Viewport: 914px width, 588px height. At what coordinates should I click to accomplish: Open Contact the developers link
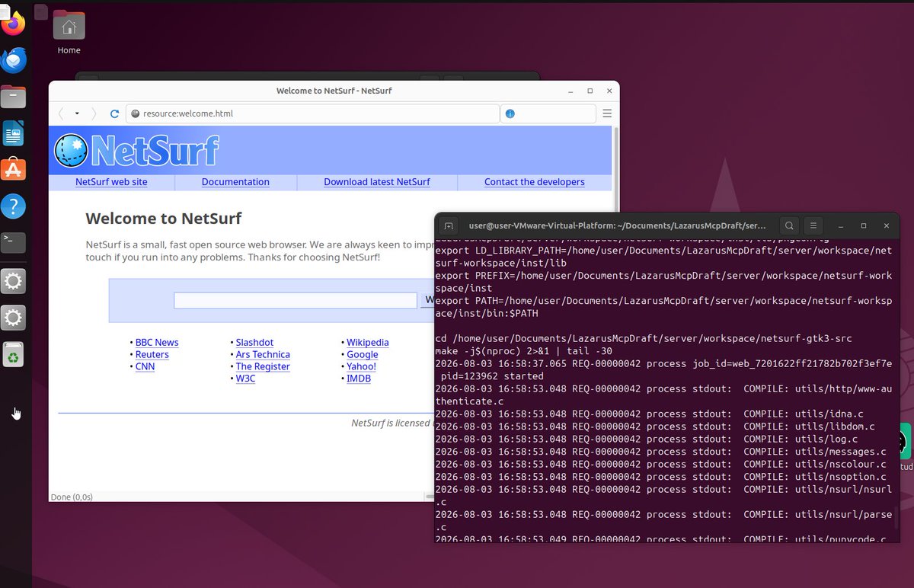click(x=535, y=182)
